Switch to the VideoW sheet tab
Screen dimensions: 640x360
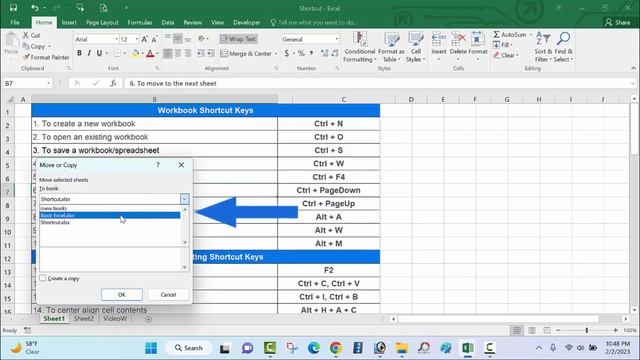[x=115, y=319]
